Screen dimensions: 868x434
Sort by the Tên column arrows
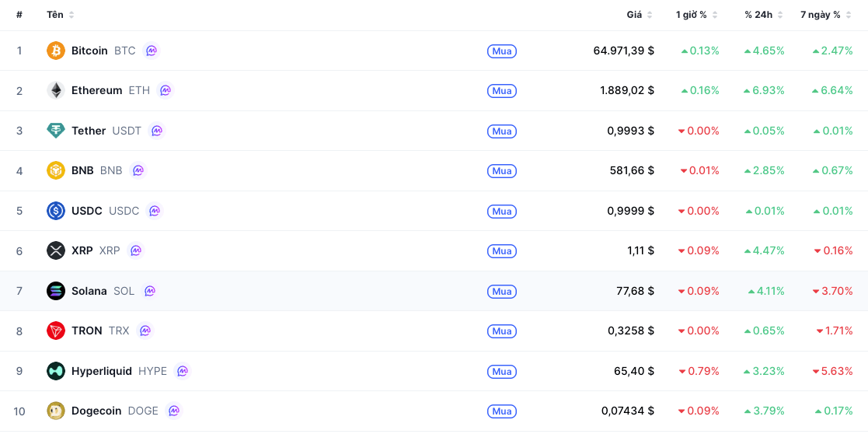71,15
